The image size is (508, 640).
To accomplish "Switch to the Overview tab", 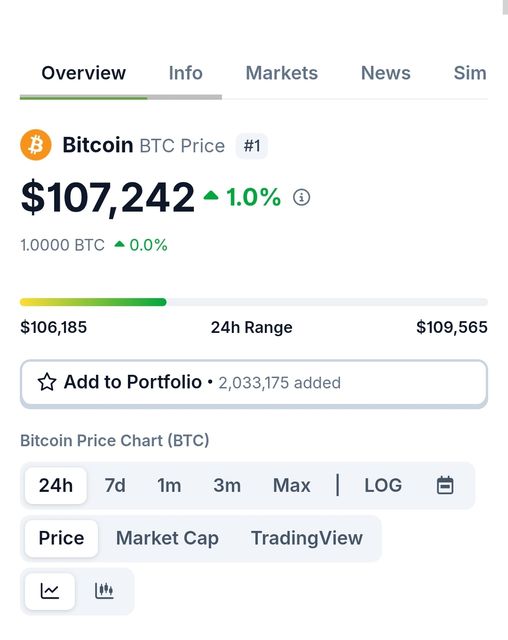I will coord(84,73).
